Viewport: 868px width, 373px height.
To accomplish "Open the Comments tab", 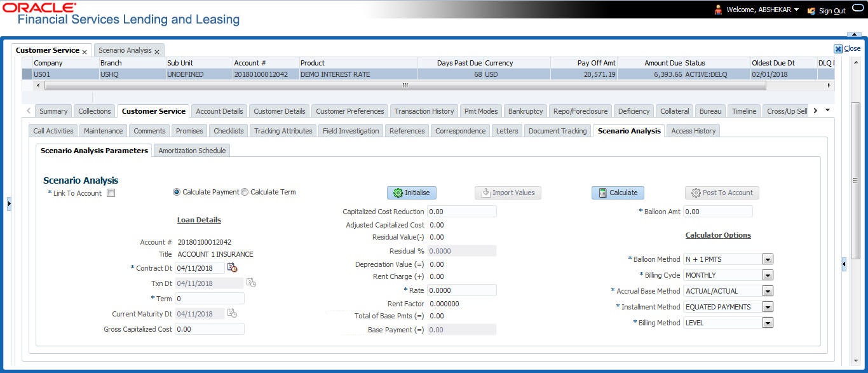I will click(149, 131).
